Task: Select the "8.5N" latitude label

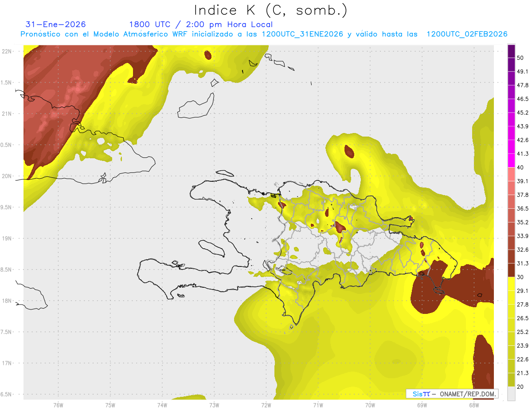Action: [7, 270]
